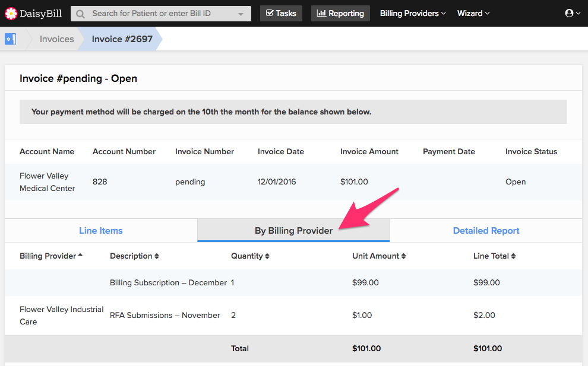Sort by Description column arrows
Viewport: 588px width, 366px height.
point(157,256)
